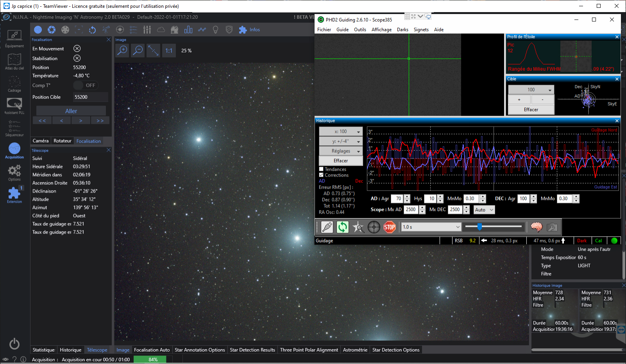Click the 1:1 image zoom button
The image size is (626, 364).
click(x=168, y=50)
